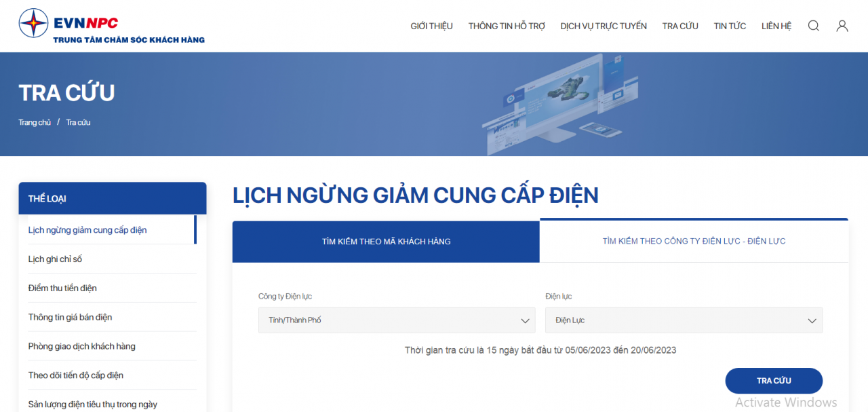Image resolution: width=868 pixels, height=412 pixels.
Task: Expand the Công ty Điện lực chevron arrow
Action: click(525, 320)
